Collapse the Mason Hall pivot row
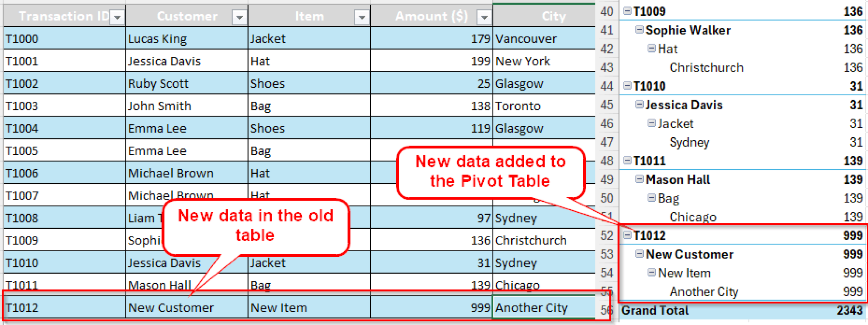 point(639,179)
